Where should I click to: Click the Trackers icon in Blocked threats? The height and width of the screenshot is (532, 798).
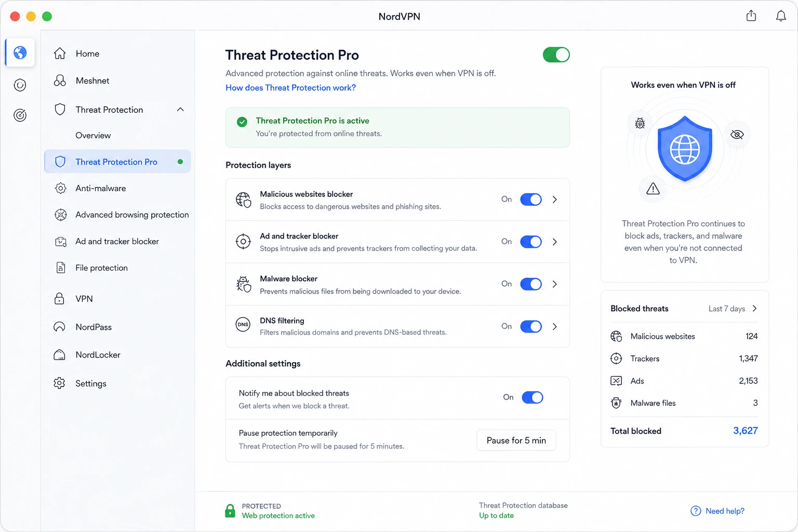point(616,358)
